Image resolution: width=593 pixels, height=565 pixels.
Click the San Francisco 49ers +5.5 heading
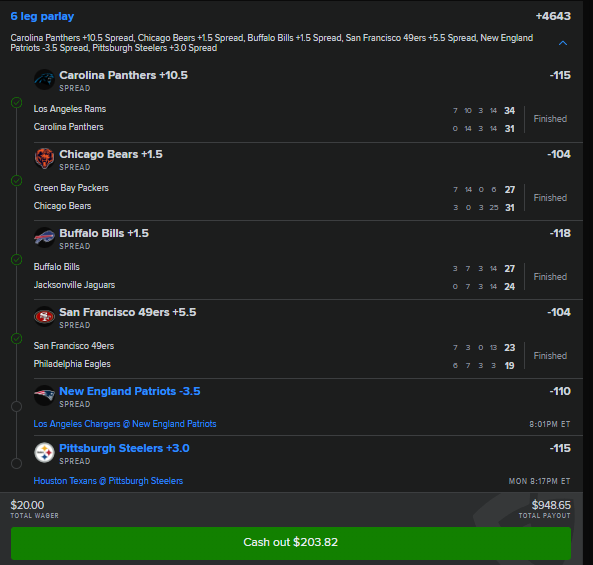(x=128, y=312)
